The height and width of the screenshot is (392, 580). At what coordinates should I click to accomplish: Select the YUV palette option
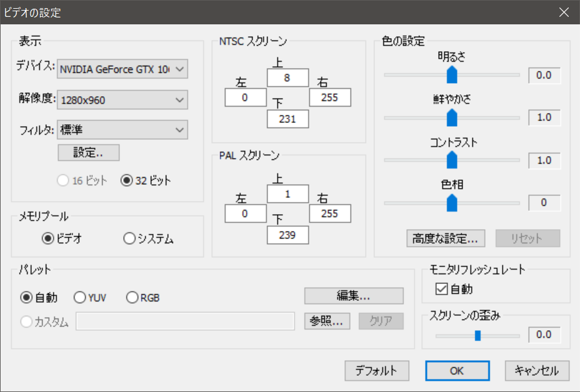pos(80,298)
